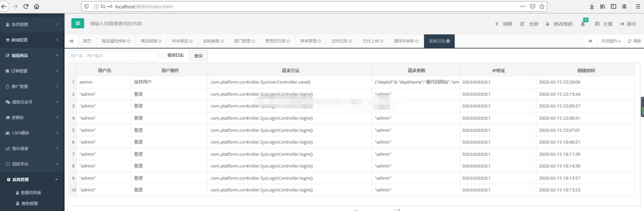Open 管理员列表 in sidebar submenu

point(31,193)
